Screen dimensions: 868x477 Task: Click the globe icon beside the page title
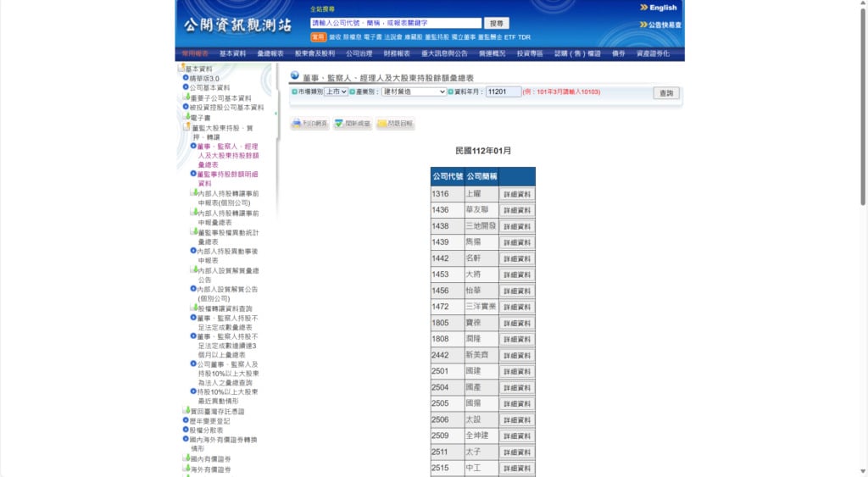(x=294, y=75)
